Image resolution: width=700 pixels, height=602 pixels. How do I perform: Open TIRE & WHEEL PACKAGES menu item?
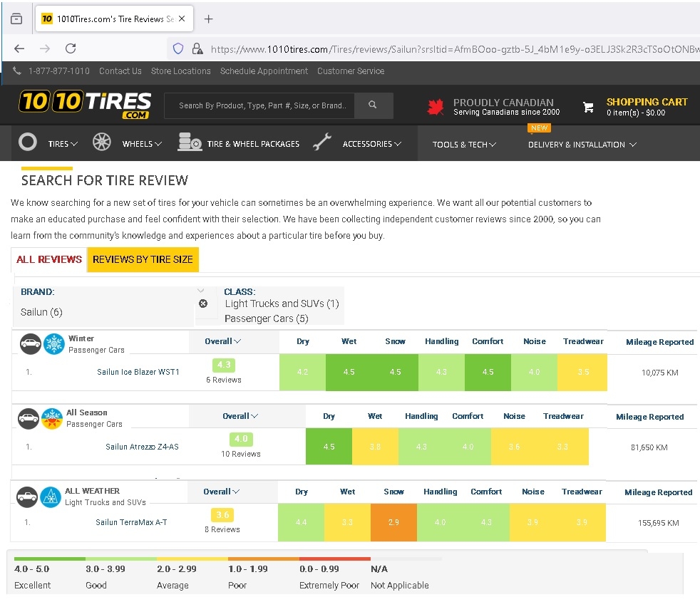[x=253, y=144]
